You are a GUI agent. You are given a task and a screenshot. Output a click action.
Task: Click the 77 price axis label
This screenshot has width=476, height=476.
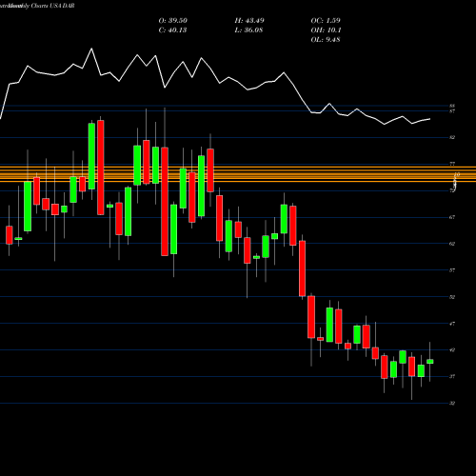pyautogui.click(x=452, y=164)
